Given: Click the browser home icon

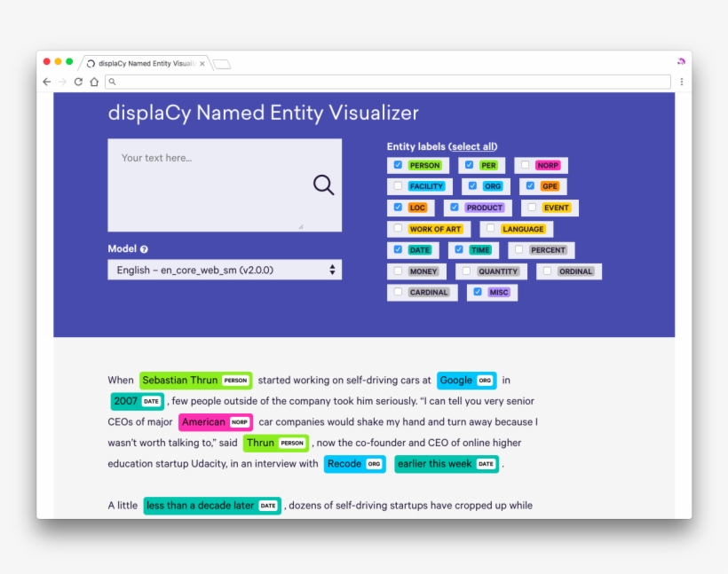Looking at the screenshot, I should pyautogui.click(x=93, y=82).
